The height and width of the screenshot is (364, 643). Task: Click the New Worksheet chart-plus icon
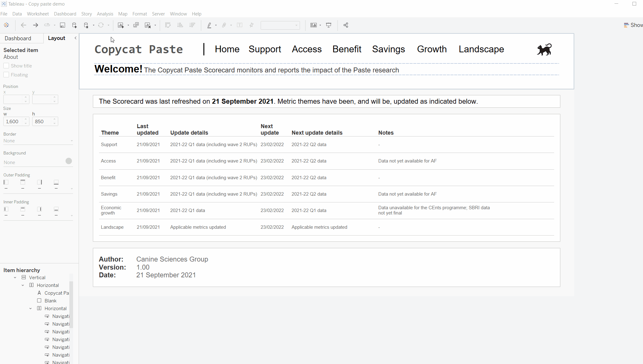[121, 25]
